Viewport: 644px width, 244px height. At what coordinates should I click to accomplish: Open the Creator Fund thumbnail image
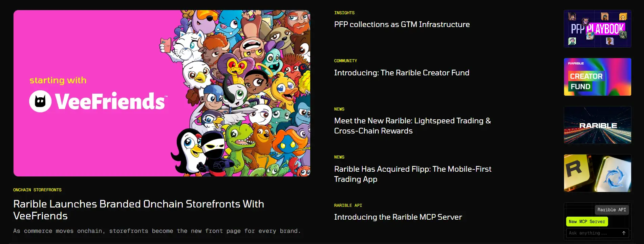[x=597, y=77]
